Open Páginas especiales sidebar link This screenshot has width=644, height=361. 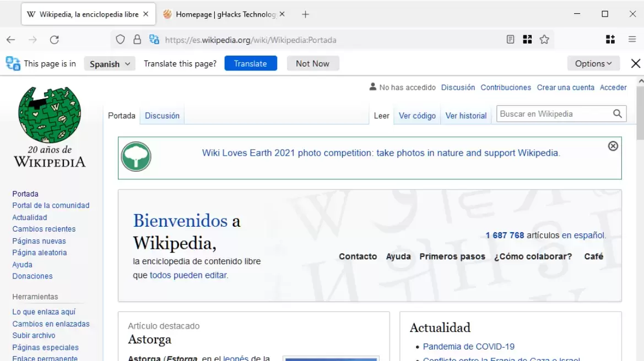(46, 347)
